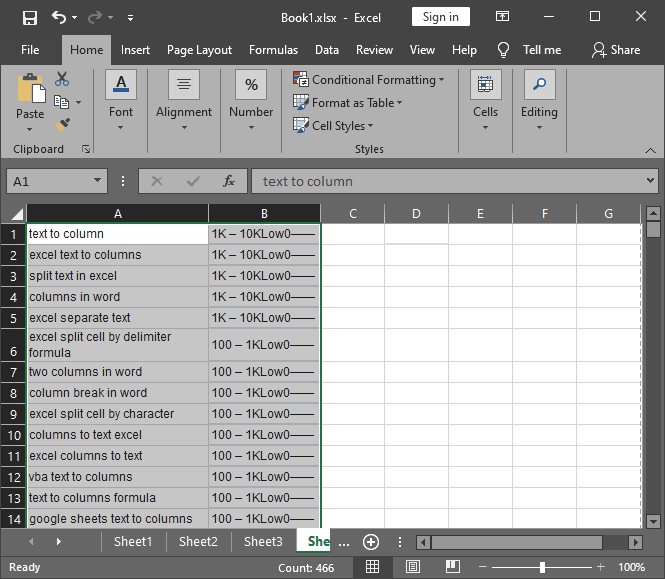Image resolution: width=665 pixels, height=579 pixels.
Task: Expand the Cells group
Action: pos(485,101)
